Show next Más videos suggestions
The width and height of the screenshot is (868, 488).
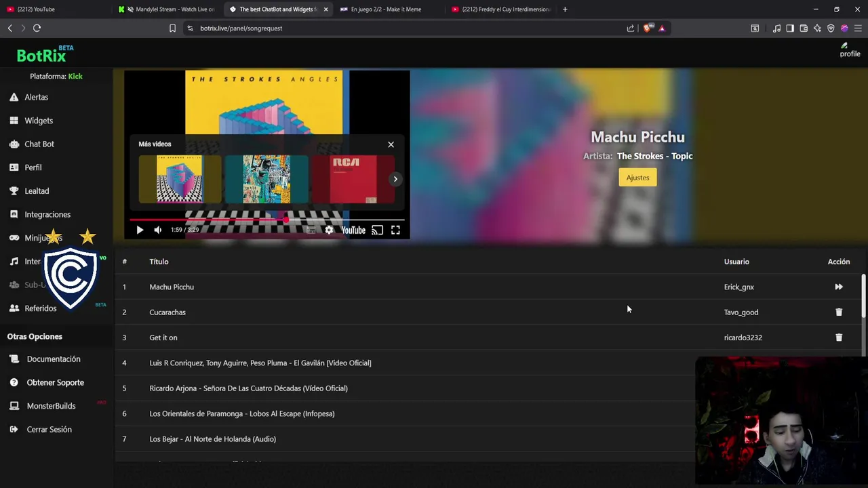pyautogui.click(x=395, y=179)
